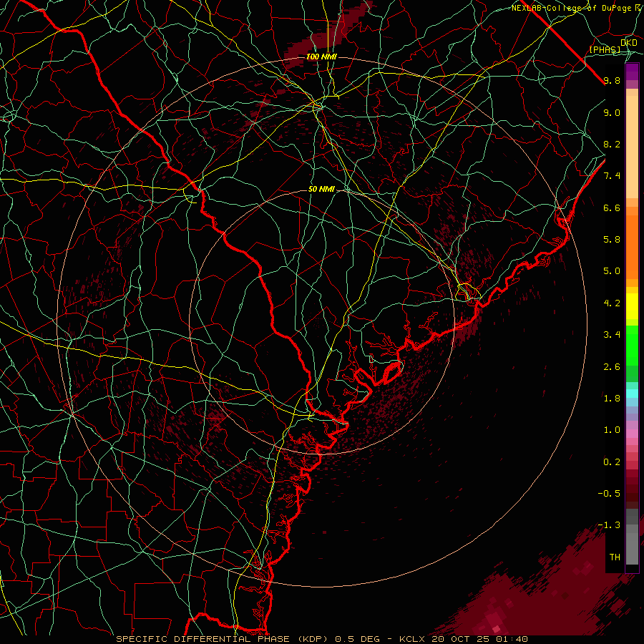Click the 5.8 legend value
This screenshot has width=644, height=644.
(x=612, y=240)
